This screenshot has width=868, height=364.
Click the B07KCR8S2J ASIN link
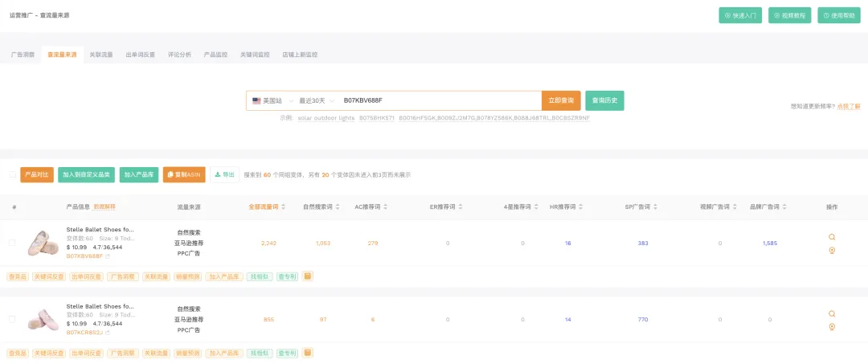pyautogui.click(x=84, y=333)
